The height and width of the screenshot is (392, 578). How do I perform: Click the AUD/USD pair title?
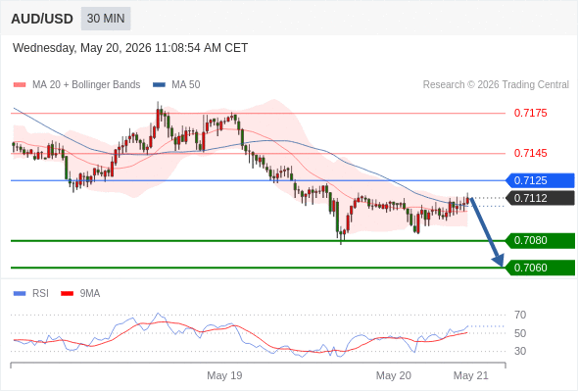pyautogui.click(x=42, y=19)
